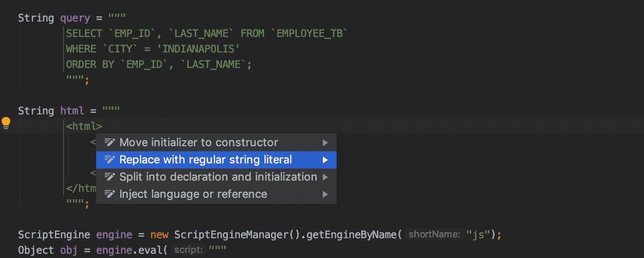The height and width of the screenshot is (258, 644).
Task: Click the intention lightbulb in the editor gutter
Action: tap(6, 122)
